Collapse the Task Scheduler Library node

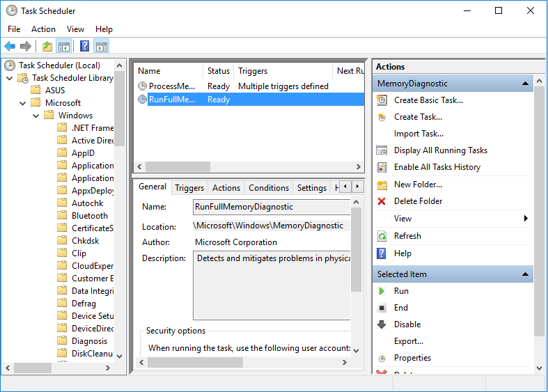point(10,78)
